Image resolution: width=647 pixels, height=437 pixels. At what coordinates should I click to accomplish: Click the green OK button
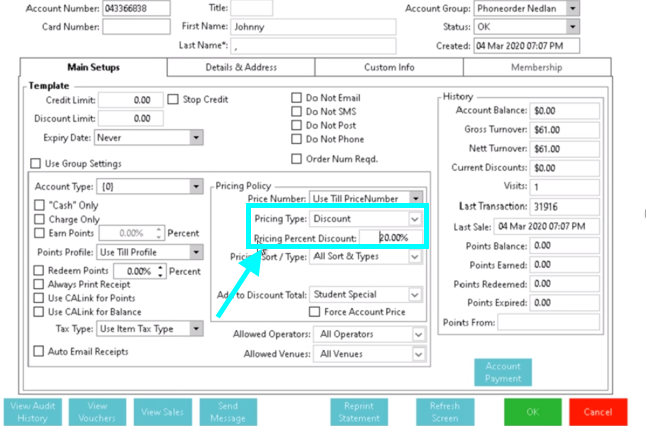[532, 412]
